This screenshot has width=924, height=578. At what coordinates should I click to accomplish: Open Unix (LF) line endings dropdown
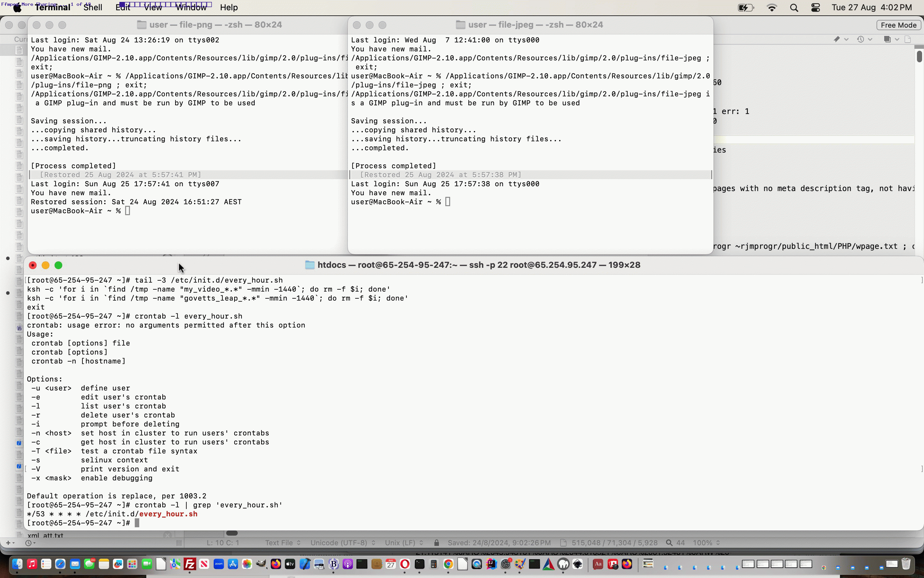(x=404, y=543)
